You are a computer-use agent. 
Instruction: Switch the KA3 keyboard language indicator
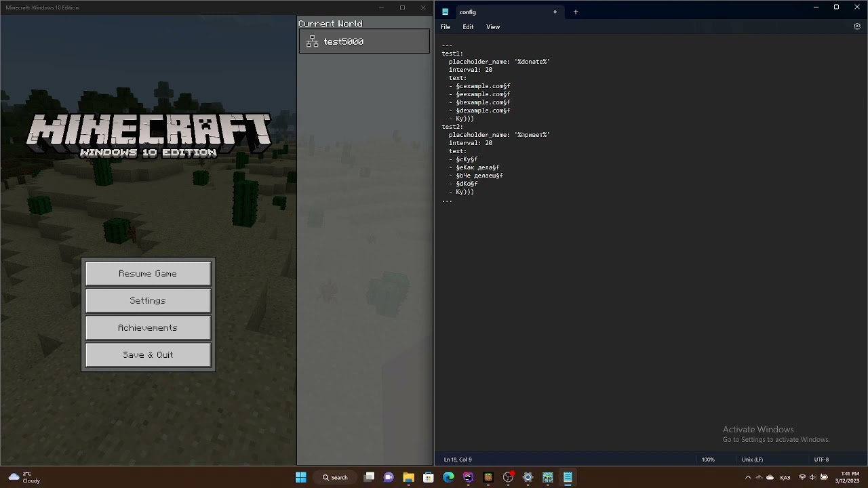tap(785, 477)
